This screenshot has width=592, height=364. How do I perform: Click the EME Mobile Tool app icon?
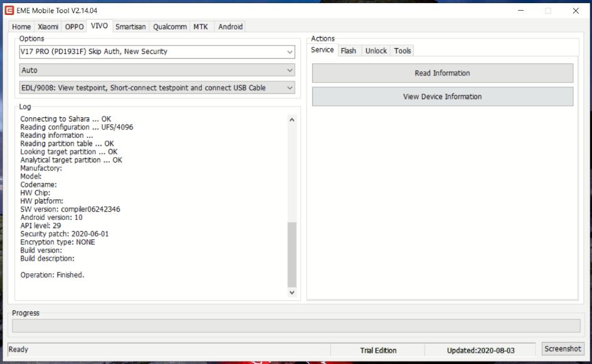tap(9, 11)
